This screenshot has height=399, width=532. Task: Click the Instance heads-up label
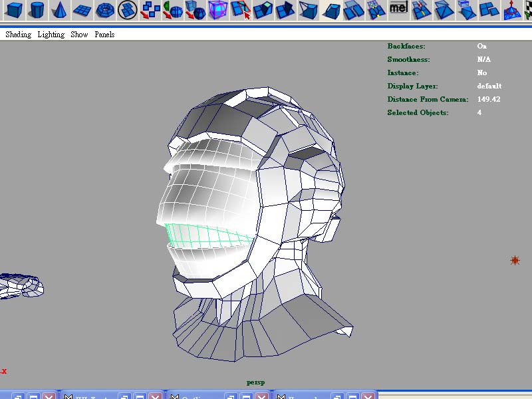coord(403,72)
